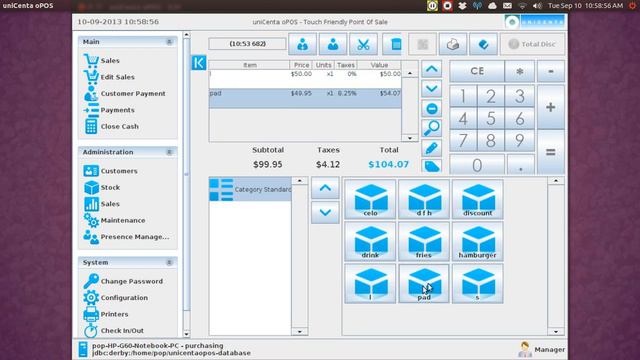The width and height of the screenshot is (640, 360).
Task: Click the category down arrow button
Action: point(325,213)
